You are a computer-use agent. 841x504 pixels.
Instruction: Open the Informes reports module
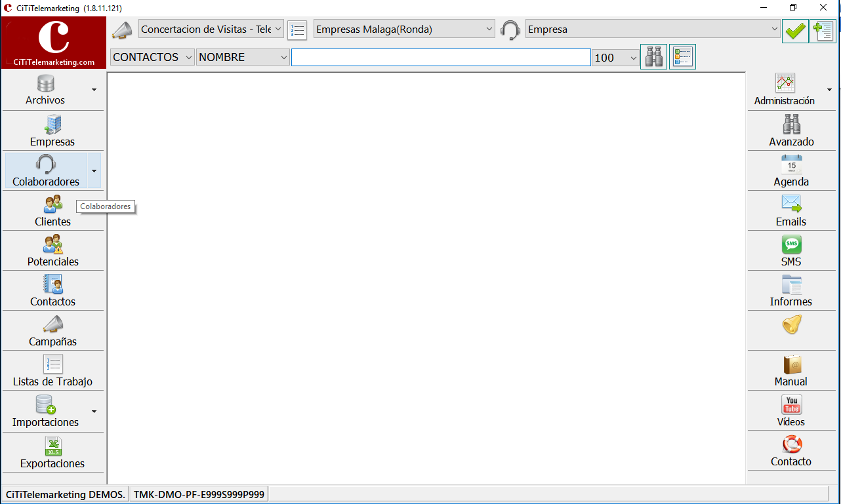point(791,291)
